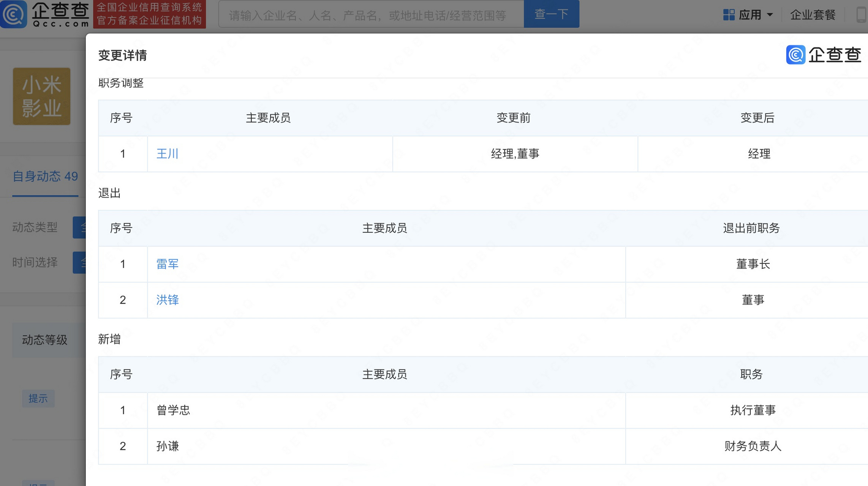868x486 pixels.
Task: Click the 提示 button in the sidebar
Action: 38,398
